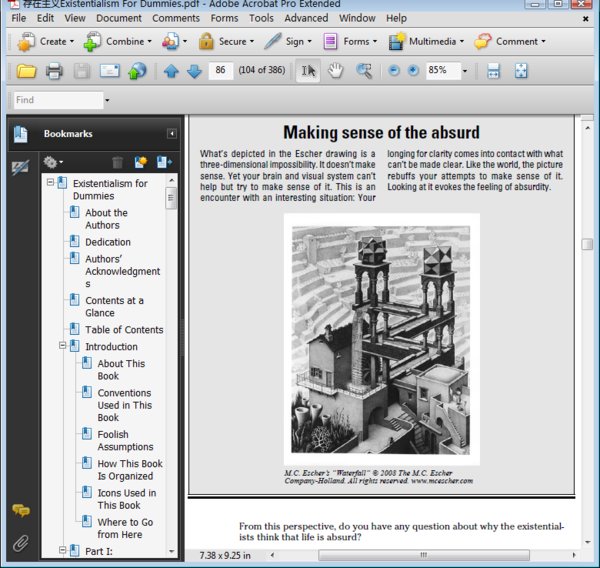Click the zoom in plus button

pyautogui.click(x=413, y=70)
